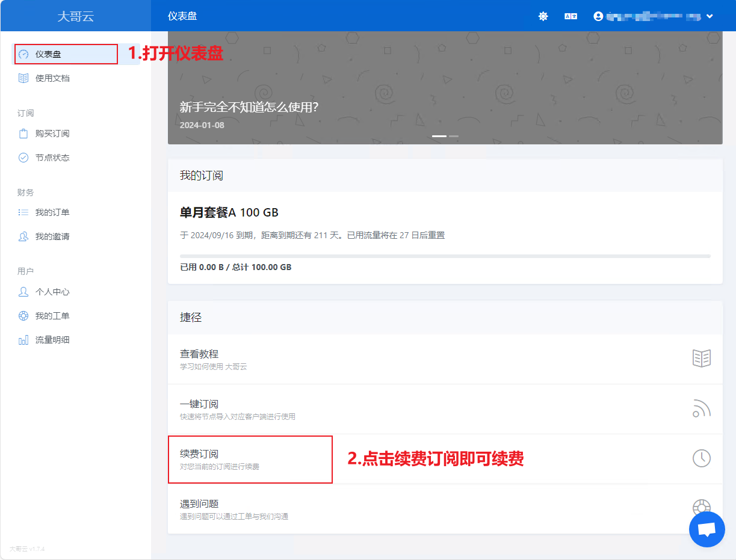Screen dimensions: 736x560
Task: Click the lifebuoy icon beside 遇到问题
Action: point(701,506)
